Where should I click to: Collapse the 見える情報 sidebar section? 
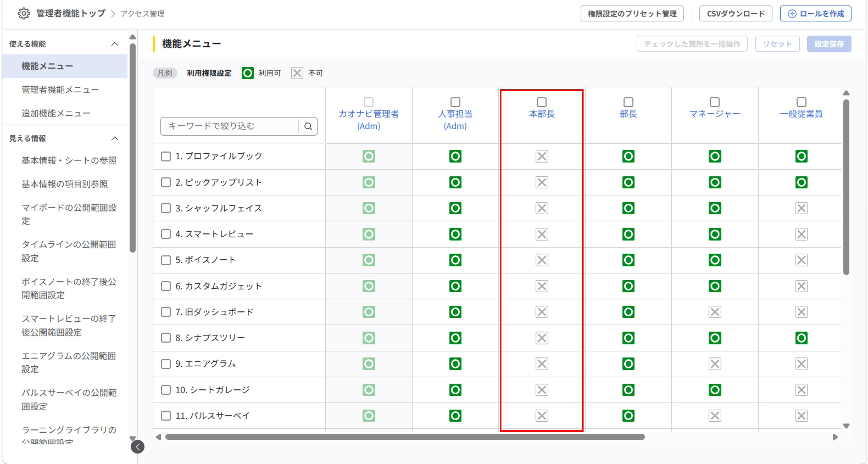pos(115,138)
